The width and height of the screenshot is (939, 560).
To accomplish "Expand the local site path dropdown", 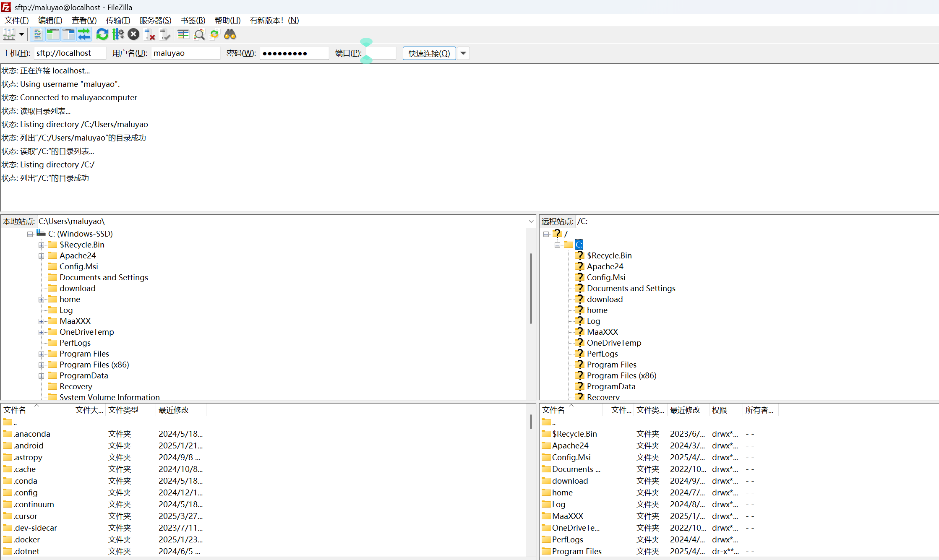I will pos(531,221).
